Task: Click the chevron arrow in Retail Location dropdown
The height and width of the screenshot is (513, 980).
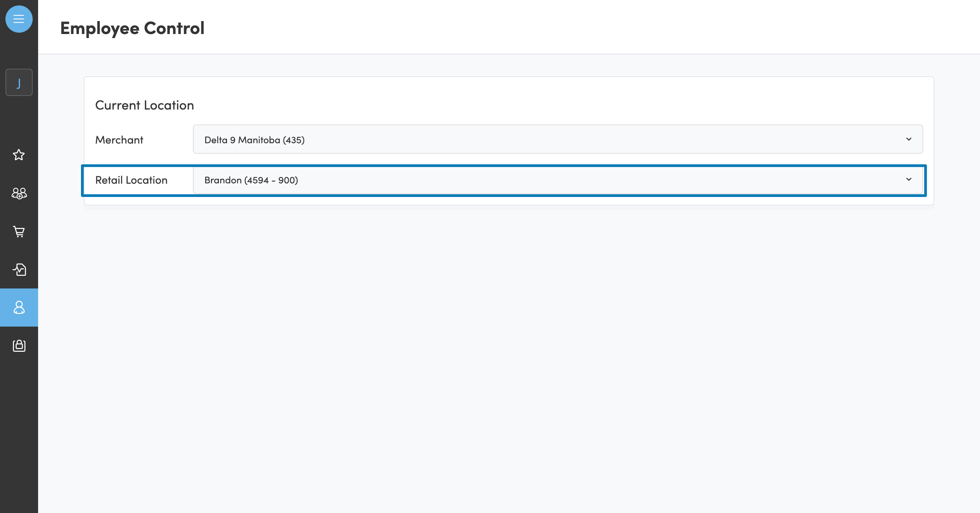Action: pos(909,180)
